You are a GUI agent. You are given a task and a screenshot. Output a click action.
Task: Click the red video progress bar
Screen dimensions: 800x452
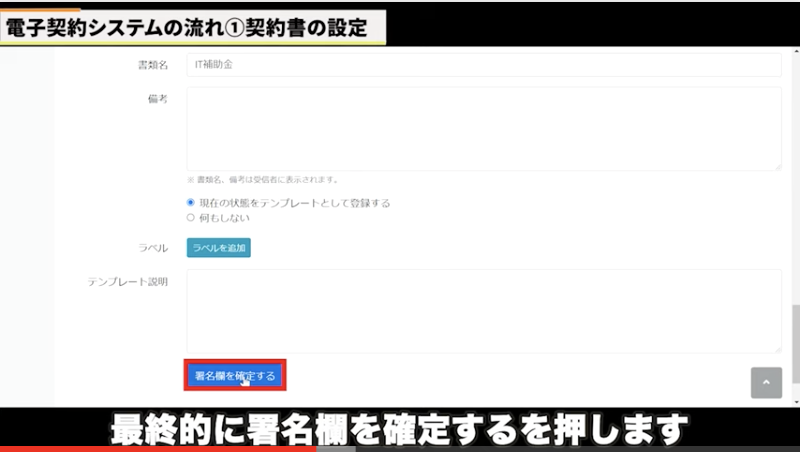160,448
